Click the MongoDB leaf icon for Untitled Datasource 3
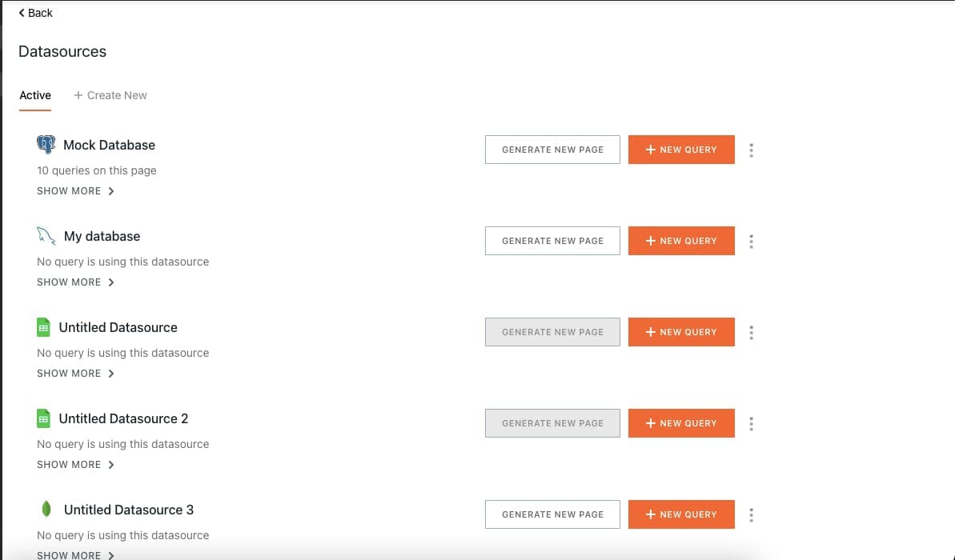 tap(46, 510)
